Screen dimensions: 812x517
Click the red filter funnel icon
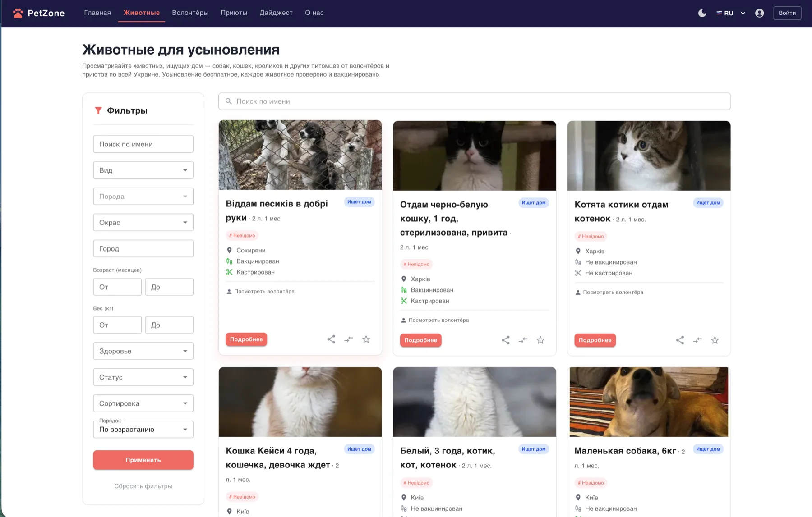tap(98, 110)
